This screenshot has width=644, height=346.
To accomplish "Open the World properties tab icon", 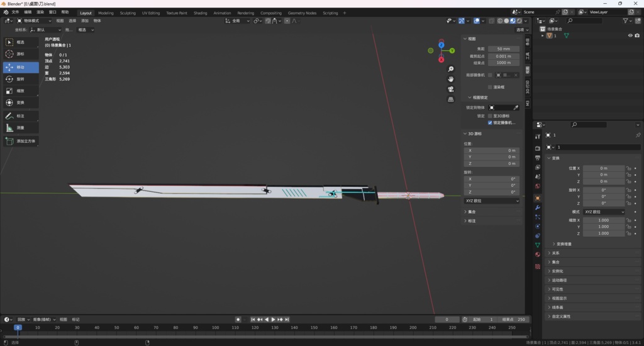I will tap(538, 186).
